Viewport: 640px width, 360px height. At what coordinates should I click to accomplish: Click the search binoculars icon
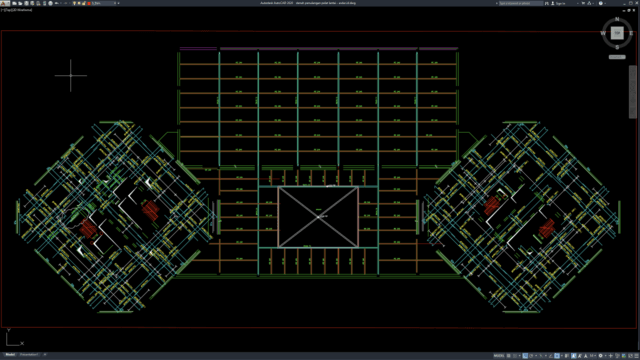(x=547, y=3)
